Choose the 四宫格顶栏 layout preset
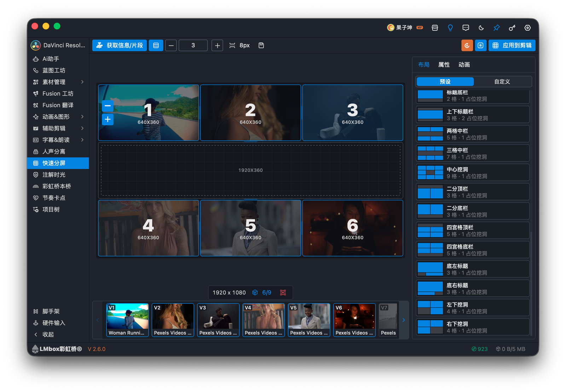566x392 pixels. tap(473, 230)
